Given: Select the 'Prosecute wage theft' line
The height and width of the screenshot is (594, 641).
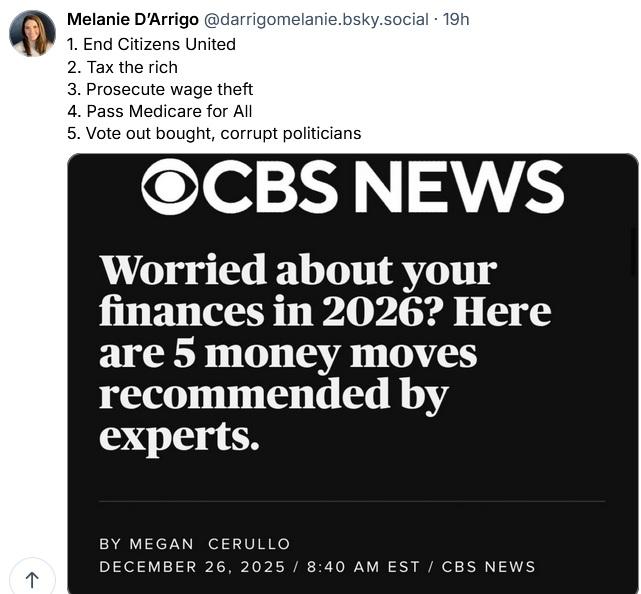Looking at the screenshot, I should pyautogui.click(x=160, y=89).
